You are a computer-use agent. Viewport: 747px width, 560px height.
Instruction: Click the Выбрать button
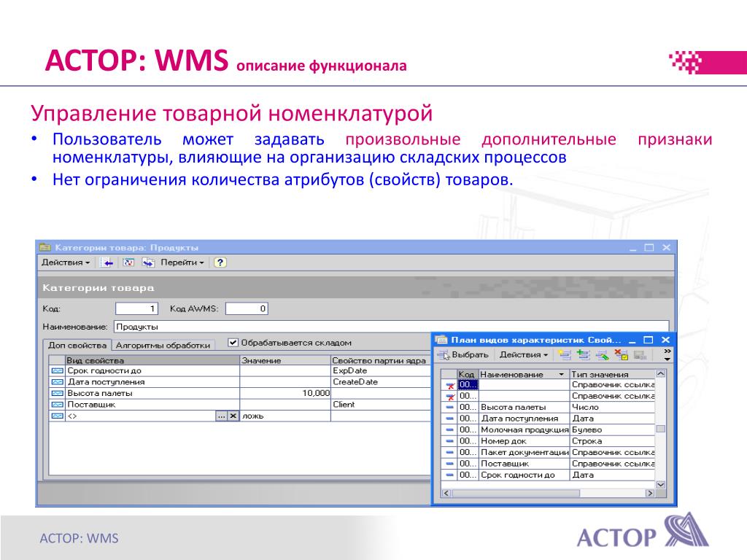click(x=463, y=355)
